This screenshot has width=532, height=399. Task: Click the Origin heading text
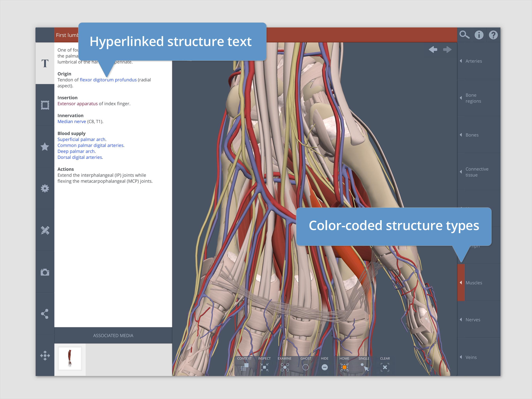click(64, 74)
